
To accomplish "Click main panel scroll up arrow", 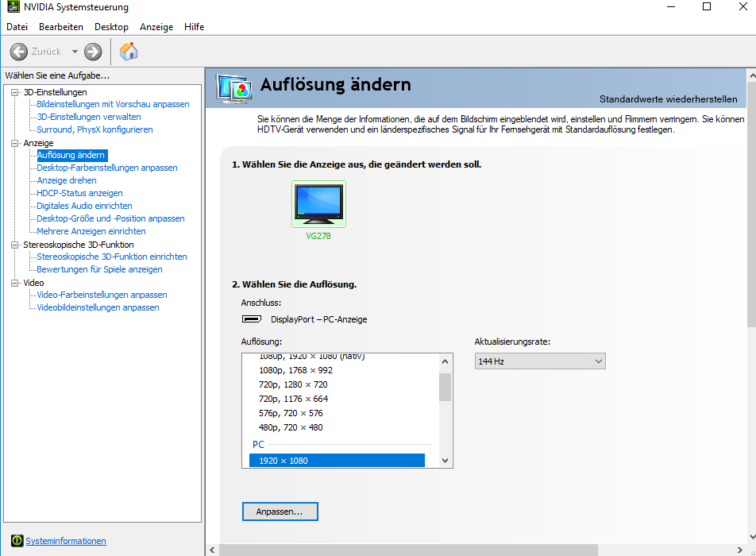I will point(752,76).
